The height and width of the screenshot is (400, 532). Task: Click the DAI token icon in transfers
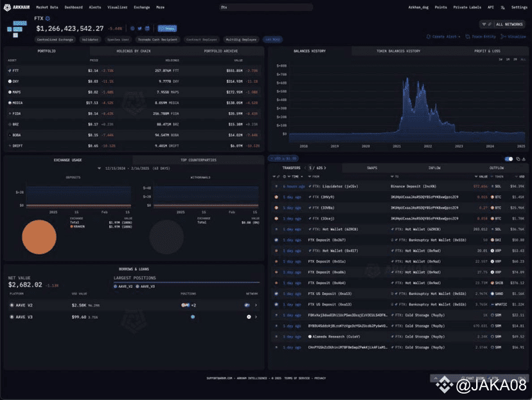(492, 240)
